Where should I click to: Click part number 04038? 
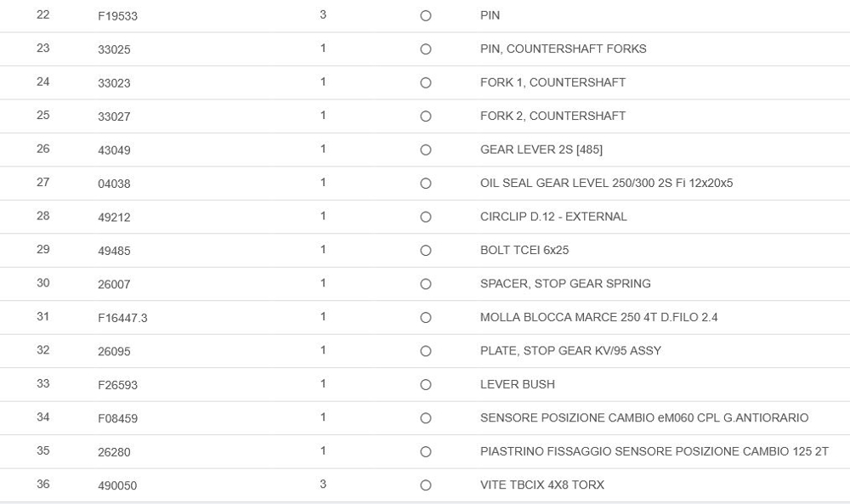[114, 184]
